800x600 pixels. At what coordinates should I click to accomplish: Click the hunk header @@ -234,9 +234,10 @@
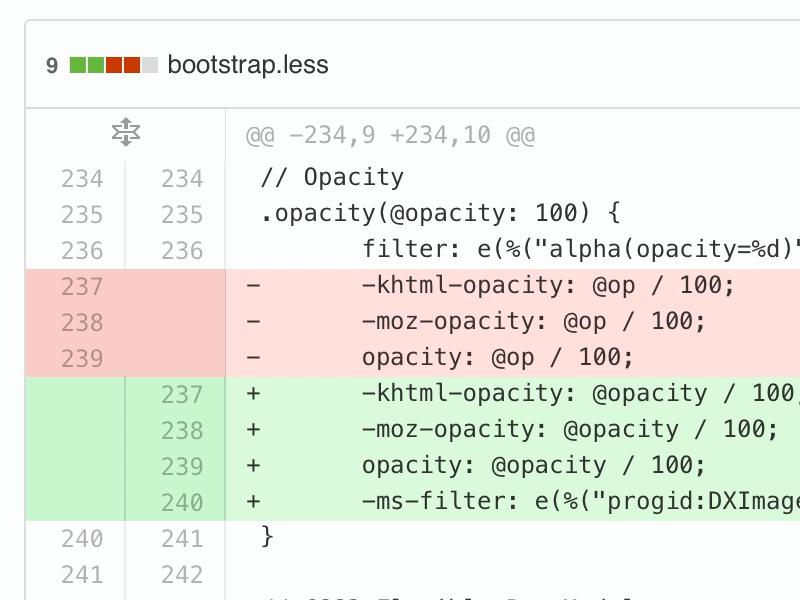[x=390, y=134]
